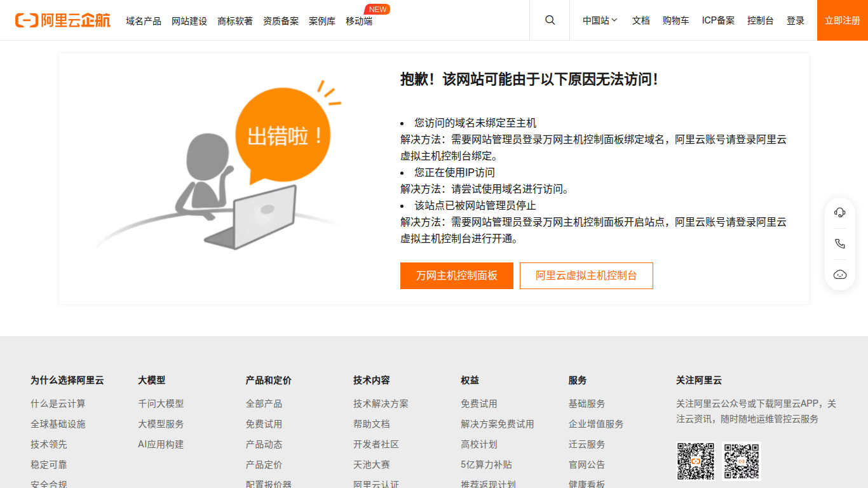Image resolution: width=868 pixels, height=488 pixels.
Task: Click the 为什么选择阿里云 footer heading
Action: tap(67, 380)
